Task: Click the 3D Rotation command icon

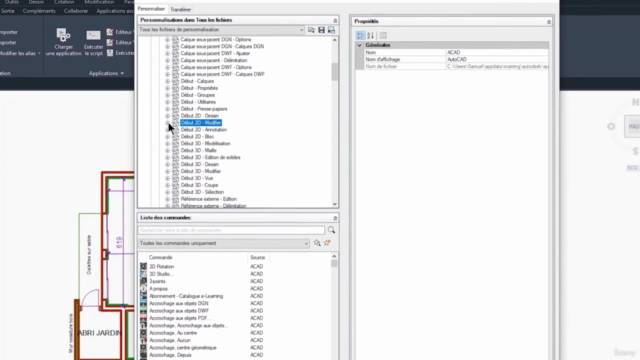Action: pos(143,267)
